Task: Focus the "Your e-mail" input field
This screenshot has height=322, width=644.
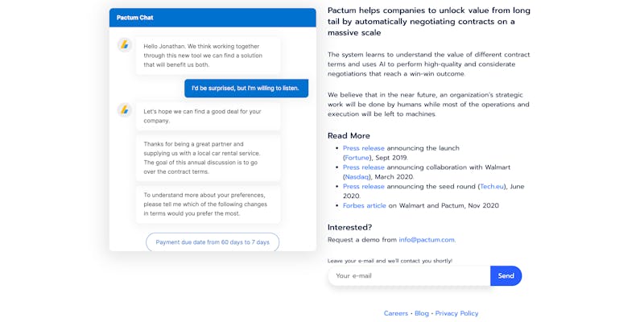Action: [409, 276]
